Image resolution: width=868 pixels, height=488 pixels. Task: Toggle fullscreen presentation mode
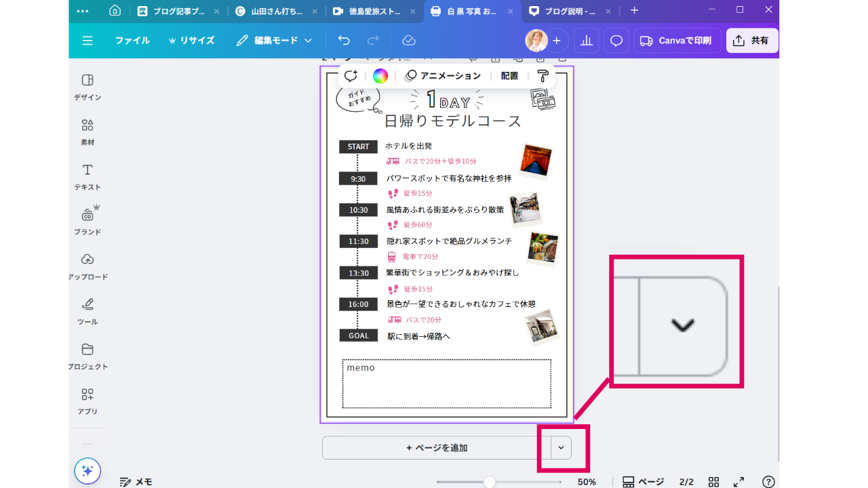738,482
